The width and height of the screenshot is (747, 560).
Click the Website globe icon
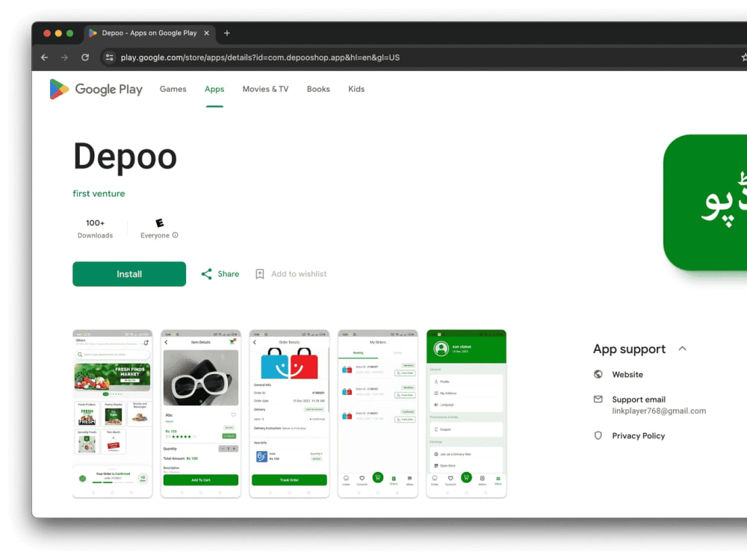[x=598, y=374]
